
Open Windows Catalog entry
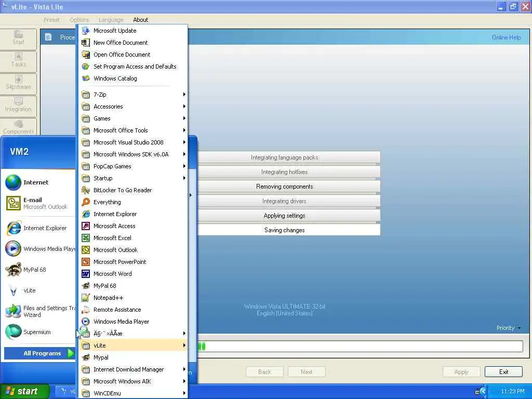click(132, 78)
